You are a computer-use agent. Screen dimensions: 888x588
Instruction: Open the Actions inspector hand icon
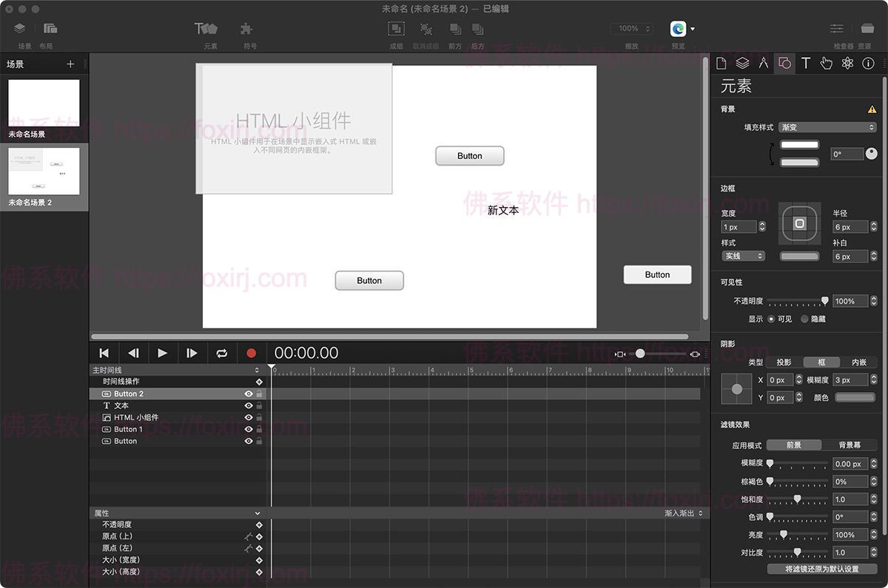tap(827, 64)
